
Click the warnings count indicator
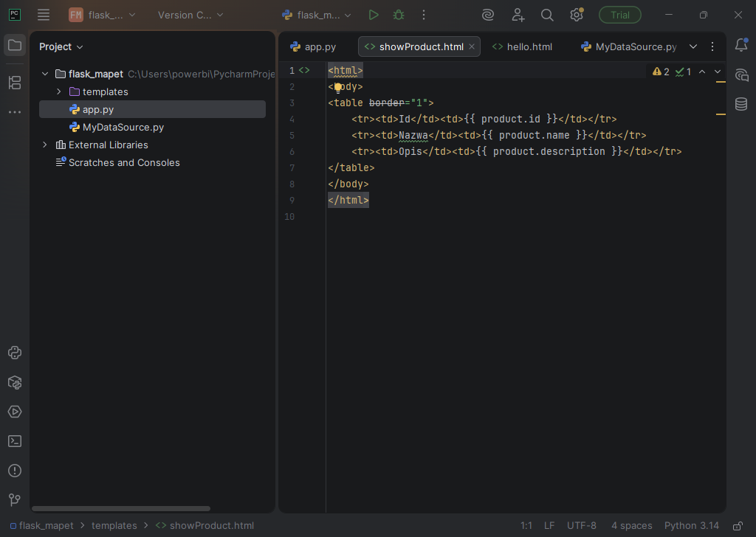click(661, 72)
